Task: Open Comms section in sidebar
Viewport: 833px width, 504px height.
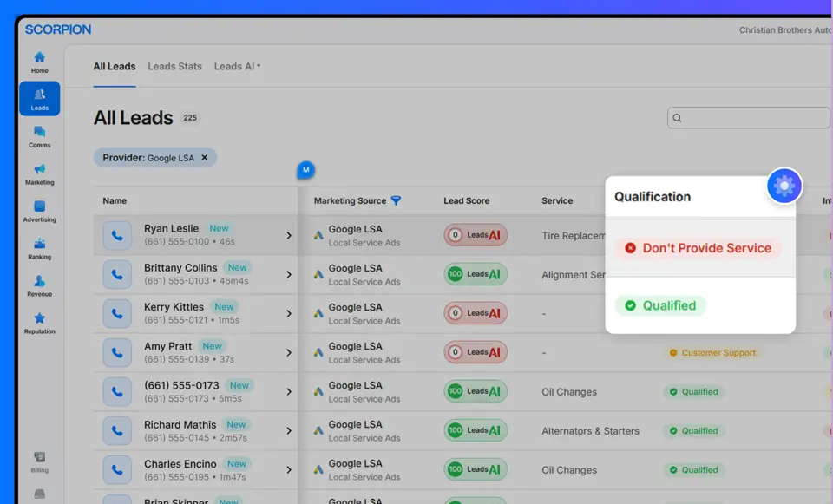Action: (39, 136)
